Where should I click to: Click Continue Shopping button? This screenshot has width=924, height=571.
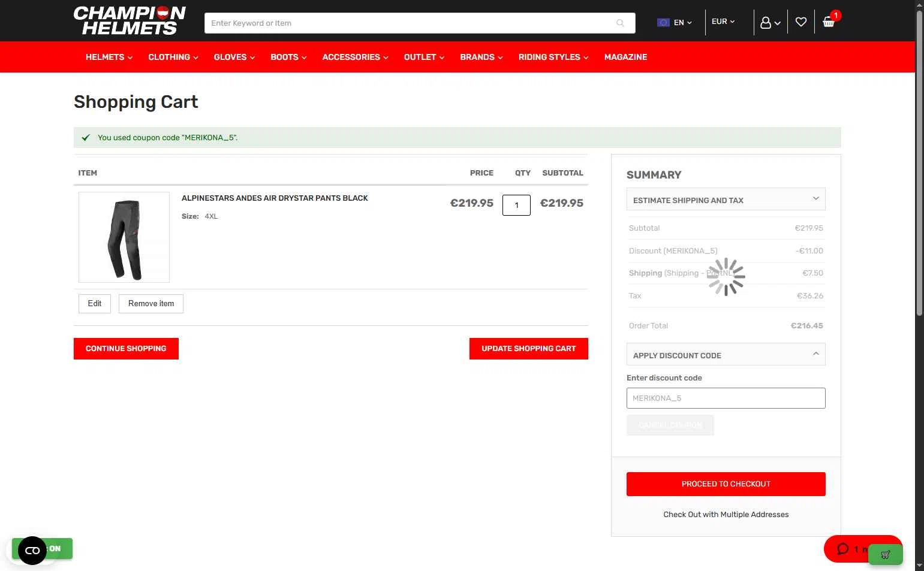point(126,349)
